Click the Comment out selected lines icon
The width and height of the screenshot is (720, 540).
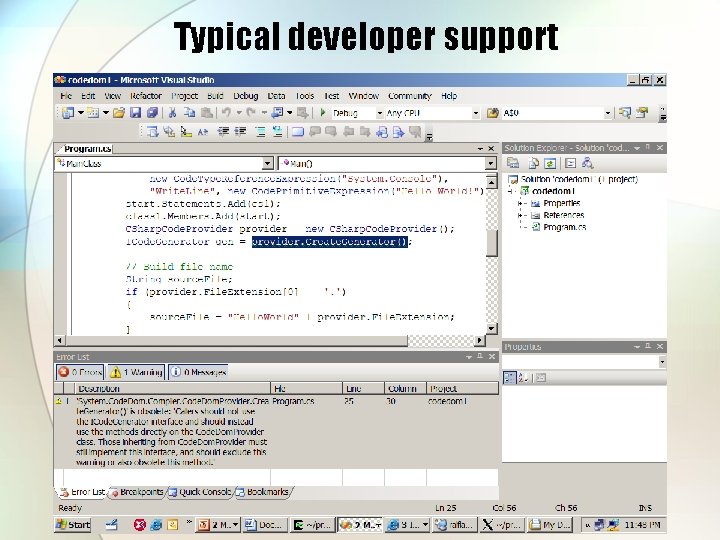260,132
